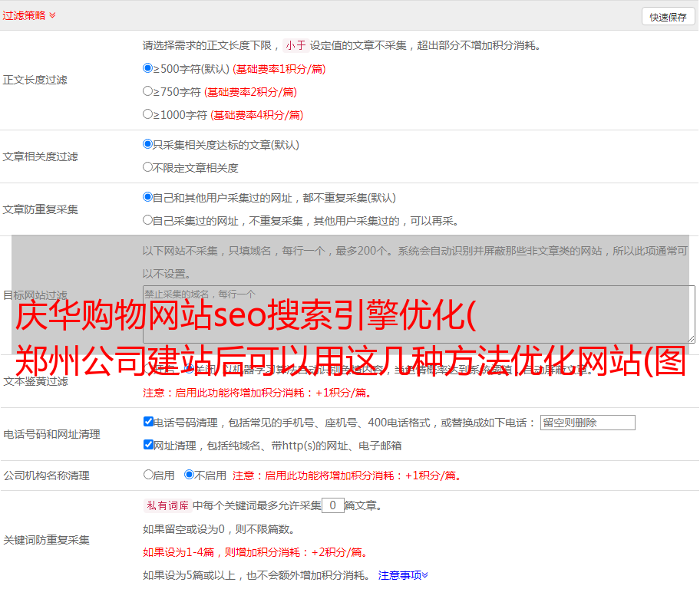The width and height of the screenshot is (700, 589).
Task: Select 自己和其他用户采集过的网址 no-repeat option
Action: (148, 197)
